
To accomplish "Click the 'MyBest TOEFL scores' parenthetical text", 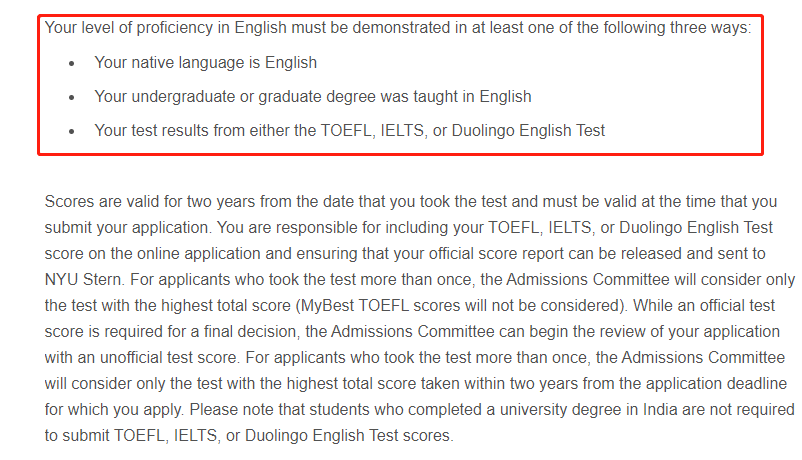I will 461,306.
